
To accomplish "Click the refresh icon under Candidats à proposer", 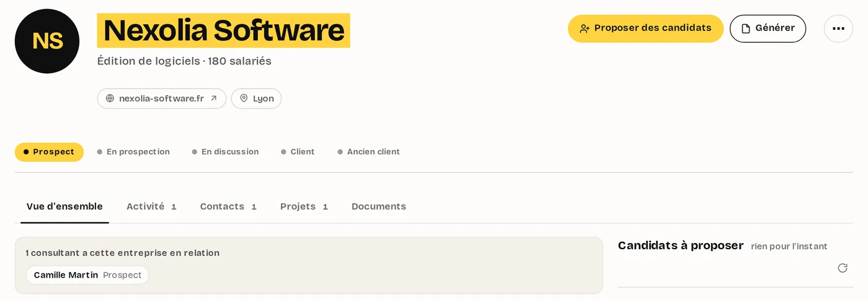I will (x=843, y=268).
